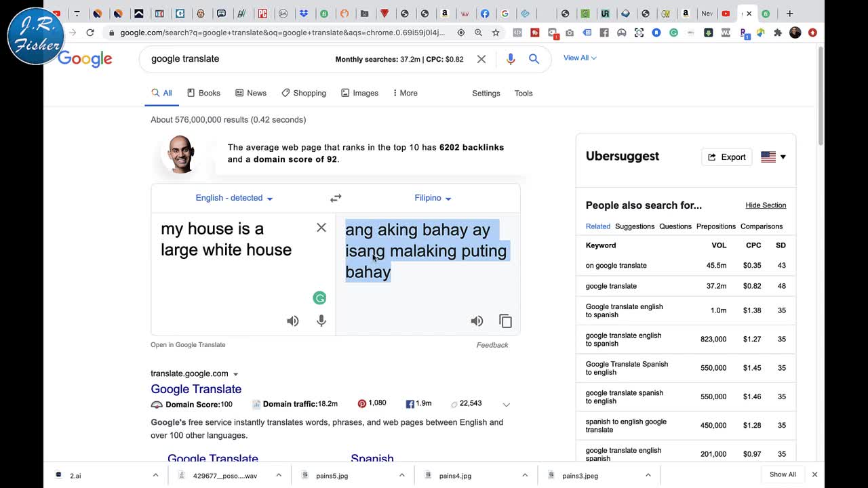Open the Chrome extensions puzzle icon

pos(778,33)
